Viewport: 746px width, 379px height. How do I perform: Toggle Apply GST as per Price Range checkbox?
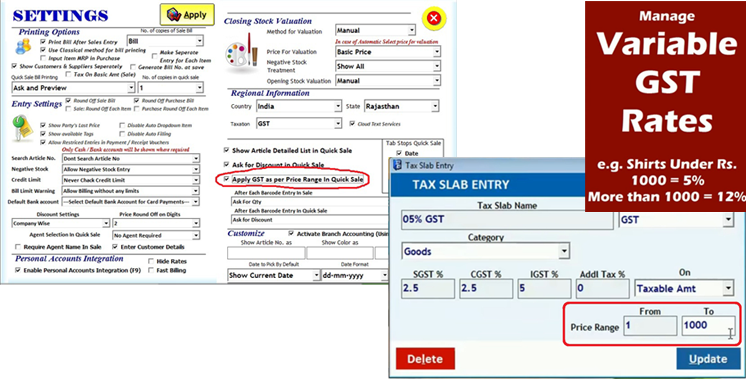point(226,179)
